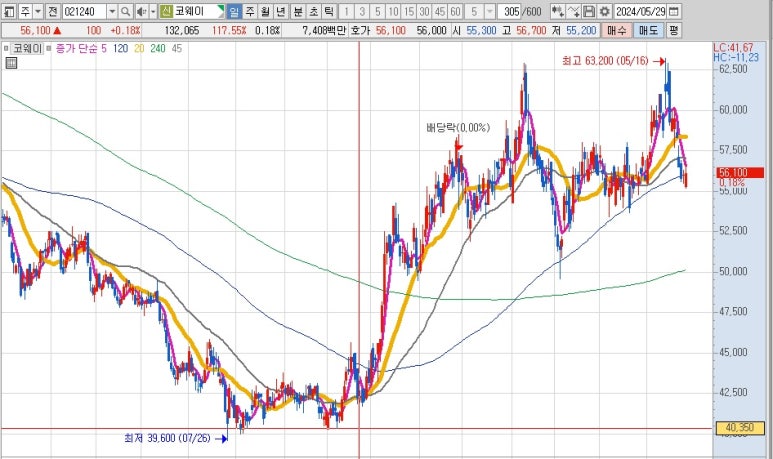Choose the 3 interval button
This screenshot has width=773, height=459.
362,11
